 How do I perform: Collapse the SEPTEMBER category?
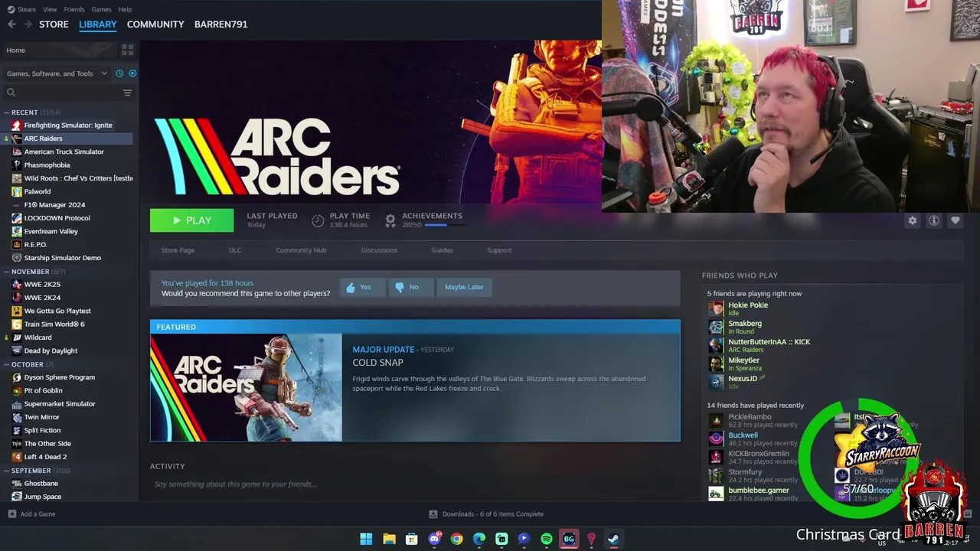[6, 471]
